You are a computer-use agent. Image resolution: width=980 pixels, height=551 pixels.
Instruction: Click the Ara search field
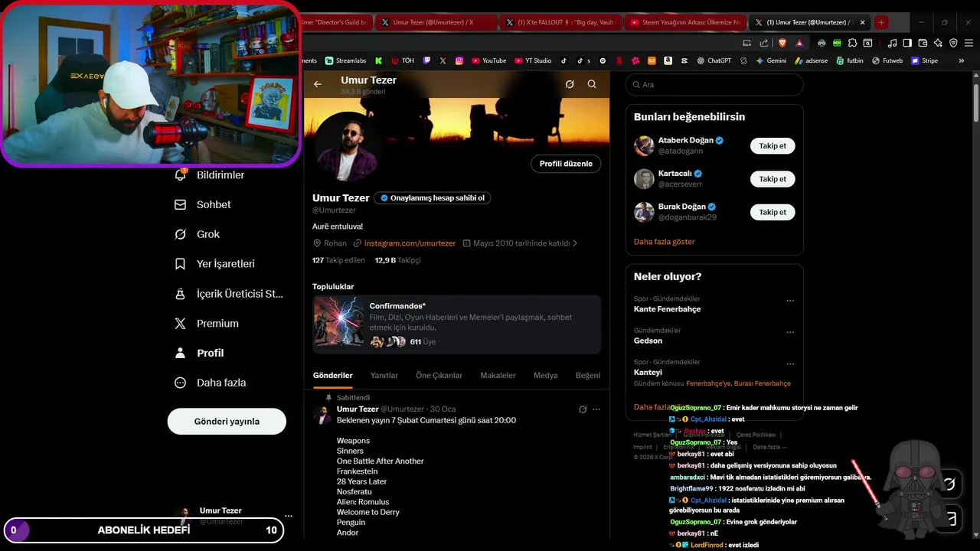(714, 84)
